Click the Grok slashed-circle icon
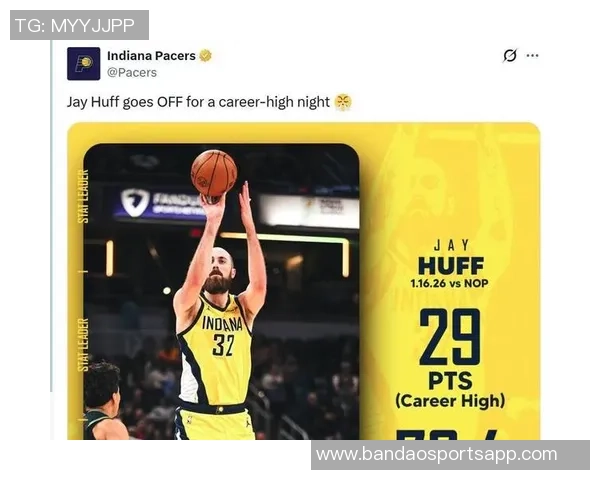 [x=509, y=56]
